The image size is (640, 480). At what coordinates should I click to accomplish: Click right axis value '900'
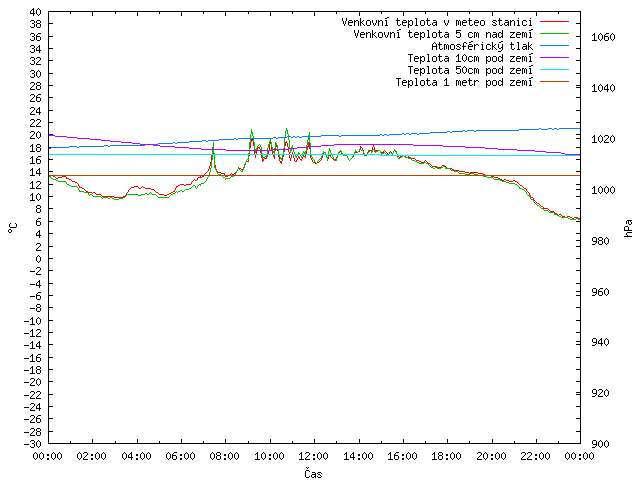(x=600, y=444)
